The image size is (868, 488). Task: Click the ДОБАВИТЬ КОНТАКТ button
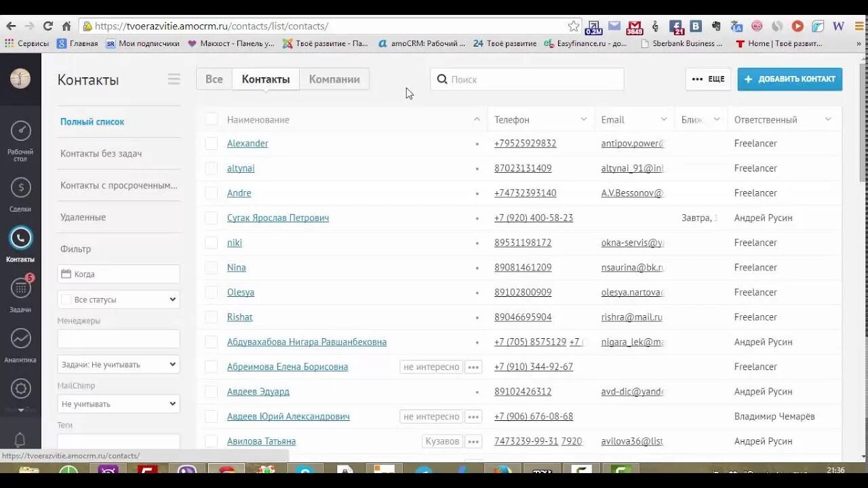click(x=790, y=79)
